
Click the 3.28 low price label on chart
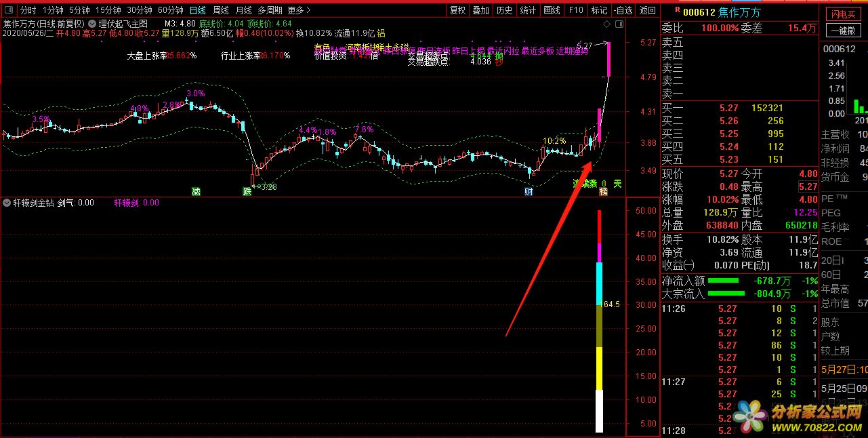pyautogui.click(x=268, y=186)
